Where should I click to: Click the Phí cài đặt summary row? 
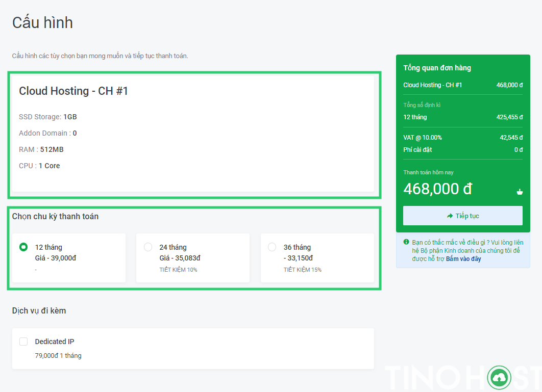tap(463, 149)
